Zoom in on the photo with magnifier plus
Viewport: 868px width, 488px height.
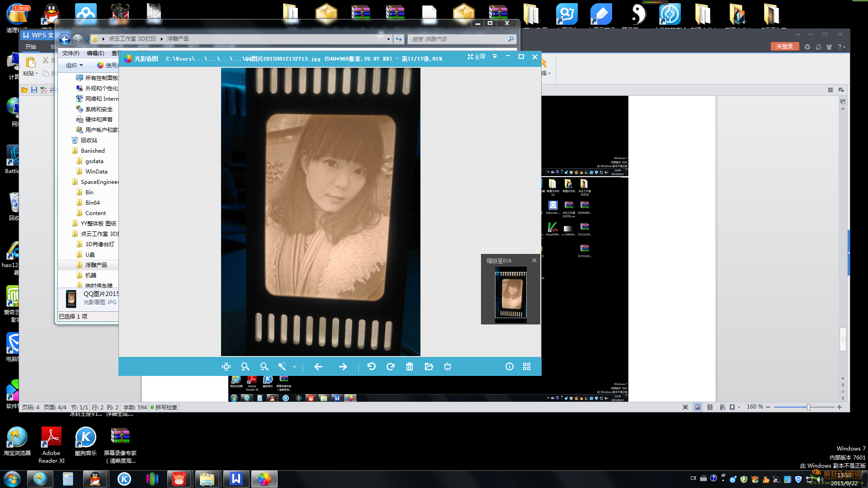click(245, 367)
